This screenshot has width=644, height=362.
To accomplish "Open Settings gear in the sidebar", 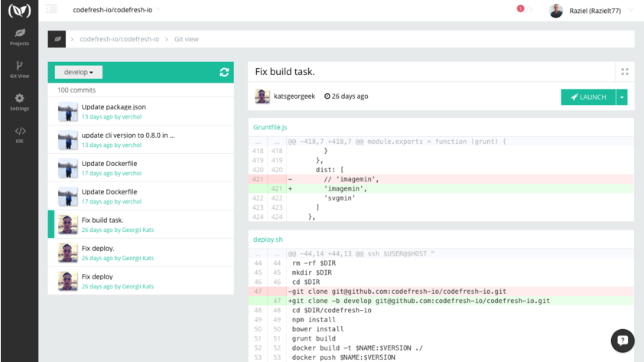I will [19, 102].
